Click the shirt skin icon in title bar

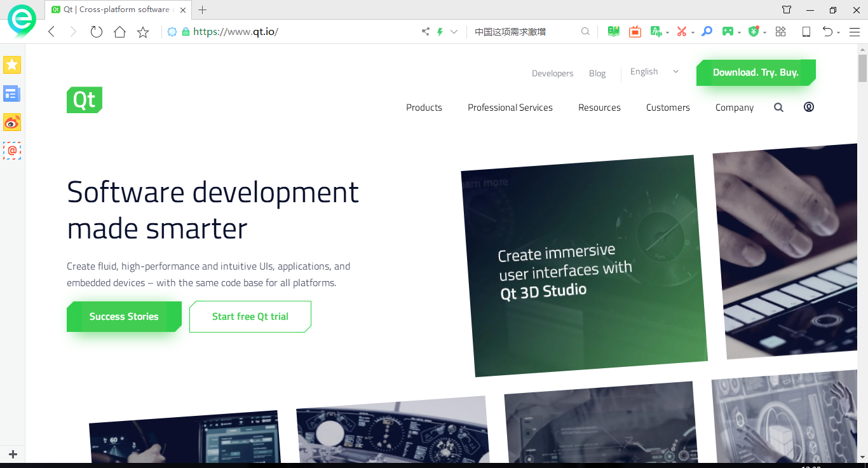click(787, 10)
